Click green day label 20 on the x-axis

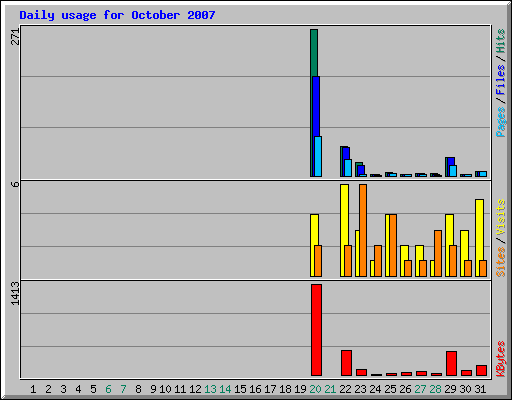[315, 389]
